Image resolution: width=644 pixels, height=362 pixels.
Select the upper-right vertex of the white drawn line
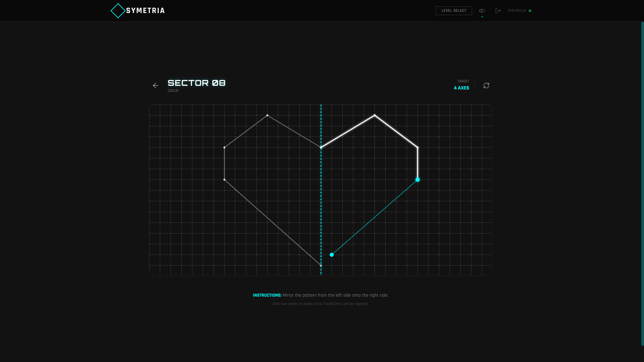pos(418,147)
